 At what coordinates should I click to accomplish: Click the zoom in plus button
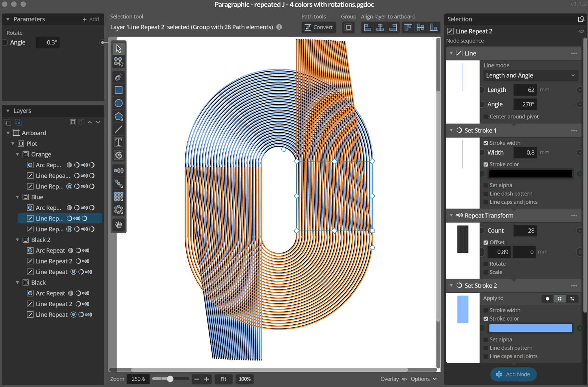pyautogui.click(x=207, y=379)
